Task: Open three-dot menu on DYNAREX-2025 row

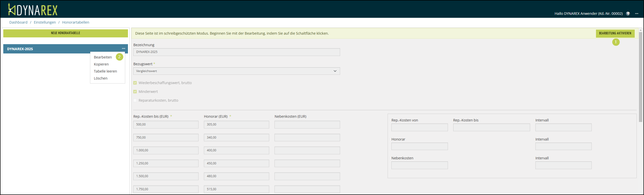Action: [123, 49]
